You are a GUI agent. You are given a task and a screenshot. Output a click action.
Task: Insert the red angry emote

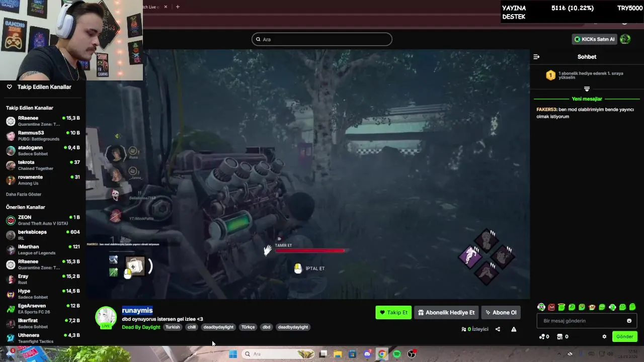(551, 307)
